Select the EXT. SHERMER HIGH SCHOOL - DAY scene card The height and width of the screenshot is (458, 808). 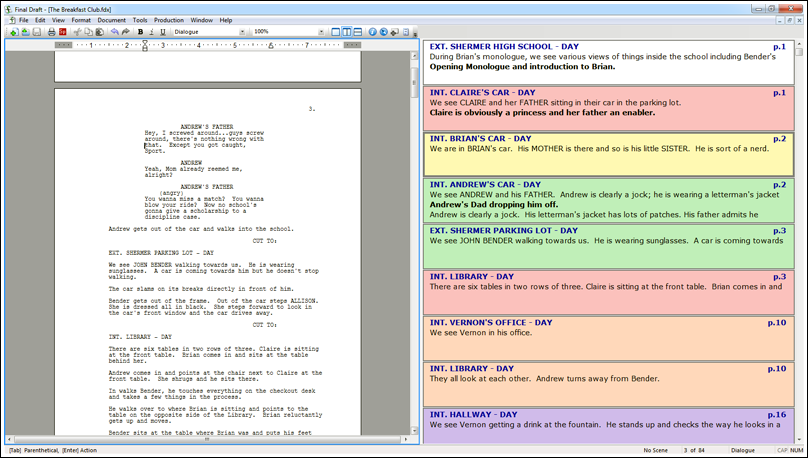pyautogui.click(x=609, y=62)
